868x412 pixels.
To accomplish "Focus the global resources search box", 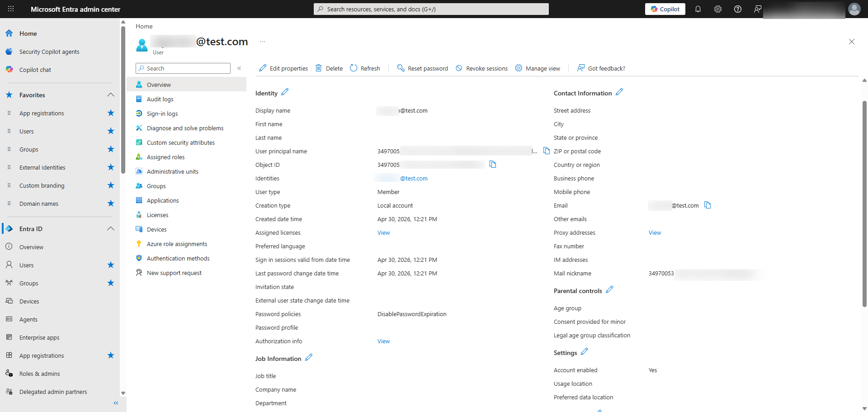I will [431, 9].
